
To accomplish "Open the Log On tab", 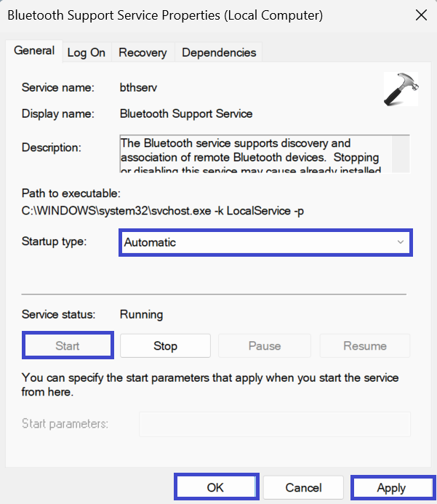I will pos(86,52).
